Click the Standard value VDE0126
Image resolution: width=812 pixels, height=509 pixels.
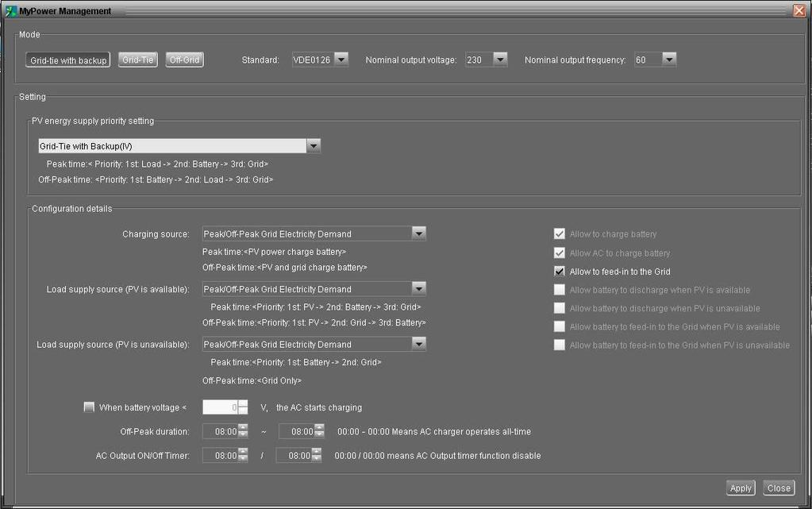[x=312, y=60]
